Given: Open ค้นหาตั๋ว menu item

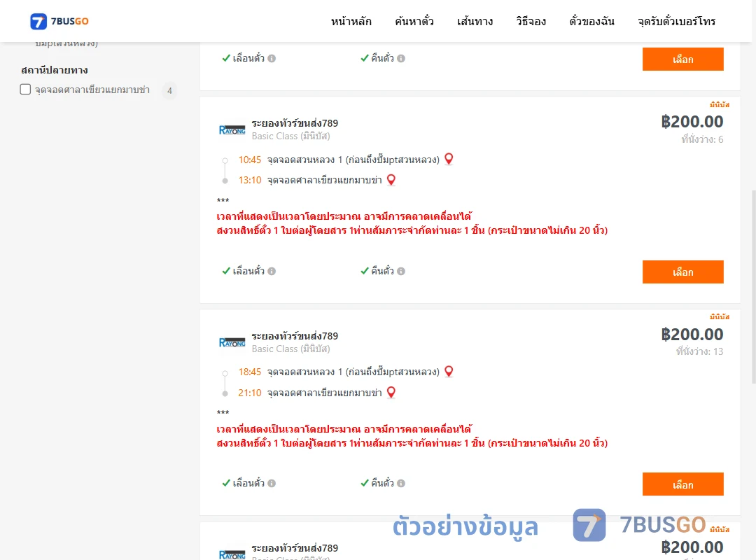Looking at the screenshot, I should point(414,21).
